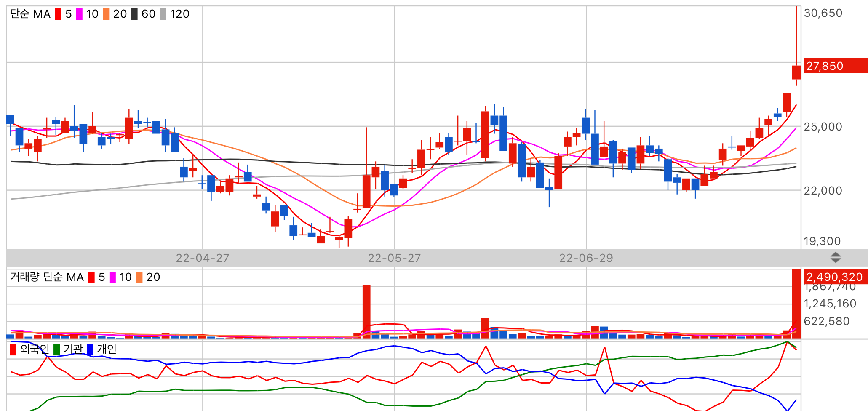
Task: Click the panel resize up-down arrow icon
Action: coord(836,257)
